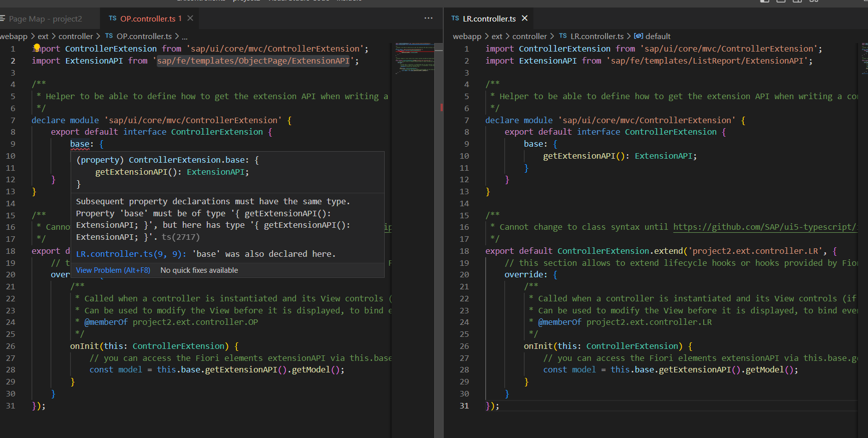Expand the webapp breadcrumb in the left editor
This screenshot has height=438, width=868.
point(14,37)
